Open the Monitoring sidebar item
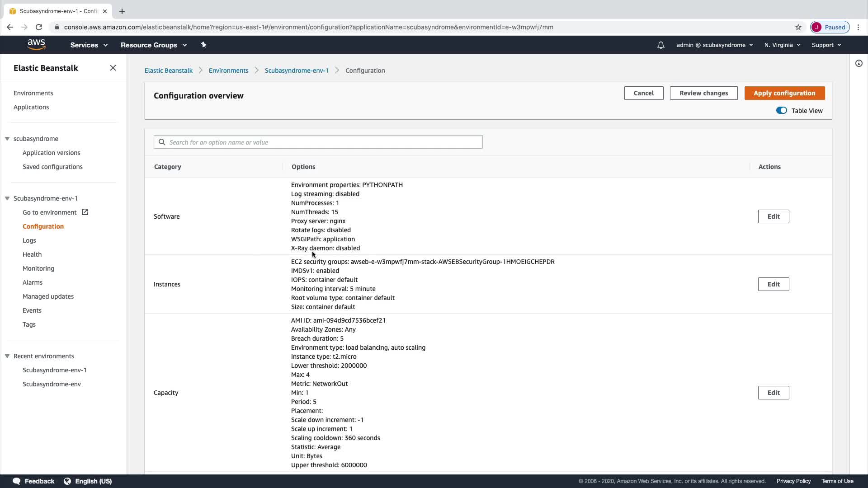The height and width of the screenshot is (488, 868). pos(38,268)
